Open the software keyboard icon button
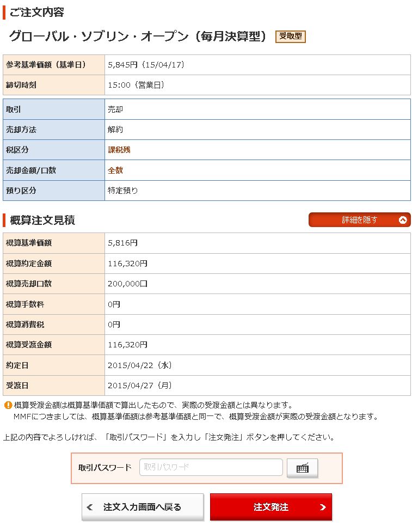The image size is (412, 532). point(302,468)
